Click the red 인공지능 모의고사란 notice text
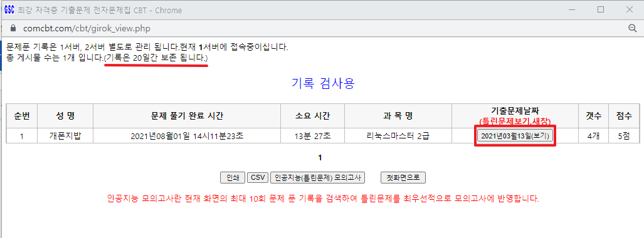This screenshot has height=238, width=644. click(x=323, y=199)
